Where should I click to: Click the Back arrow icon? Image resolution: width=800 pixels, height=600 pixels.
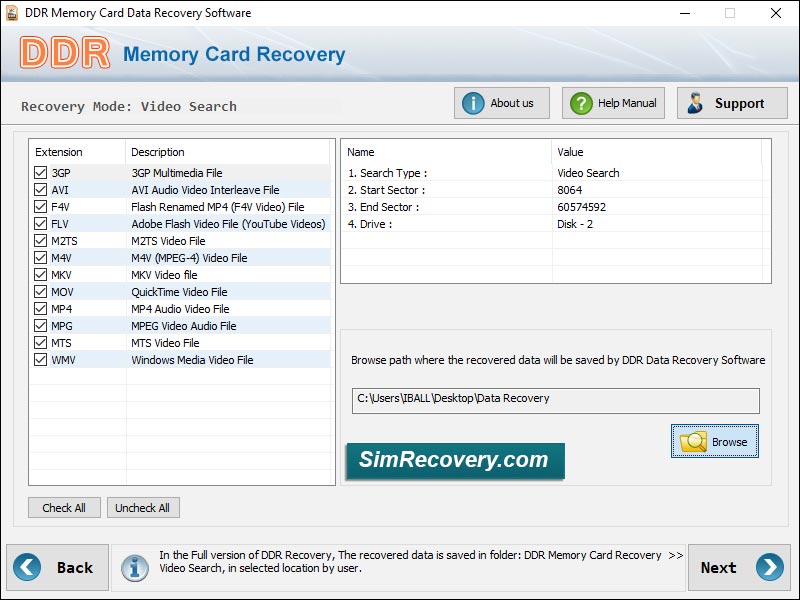tap(29, 566)
